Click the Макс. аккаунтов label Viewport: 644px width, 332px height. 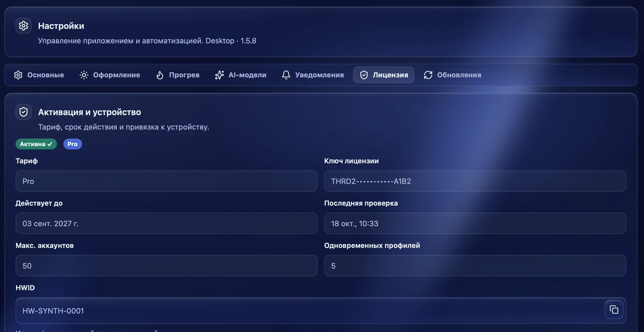[45, 245]
